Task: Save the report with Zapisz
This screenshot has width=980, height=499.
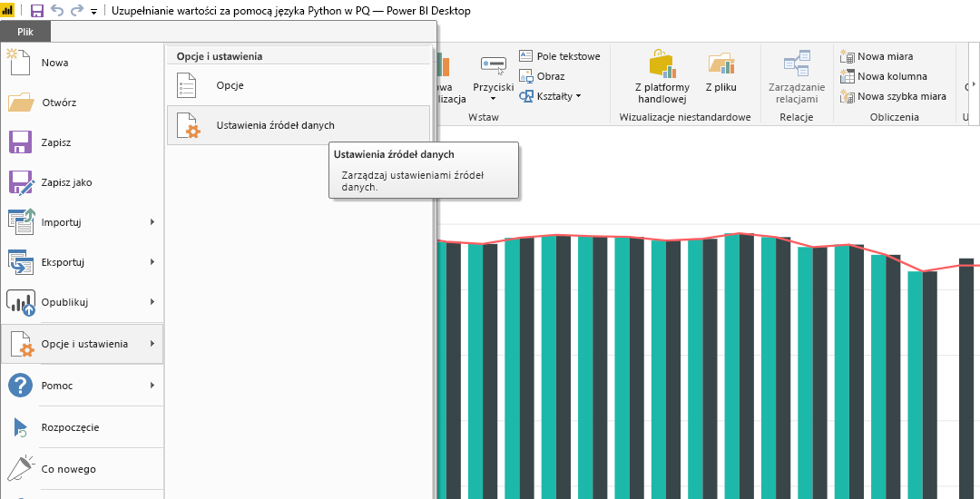Action: click(82, 142)
